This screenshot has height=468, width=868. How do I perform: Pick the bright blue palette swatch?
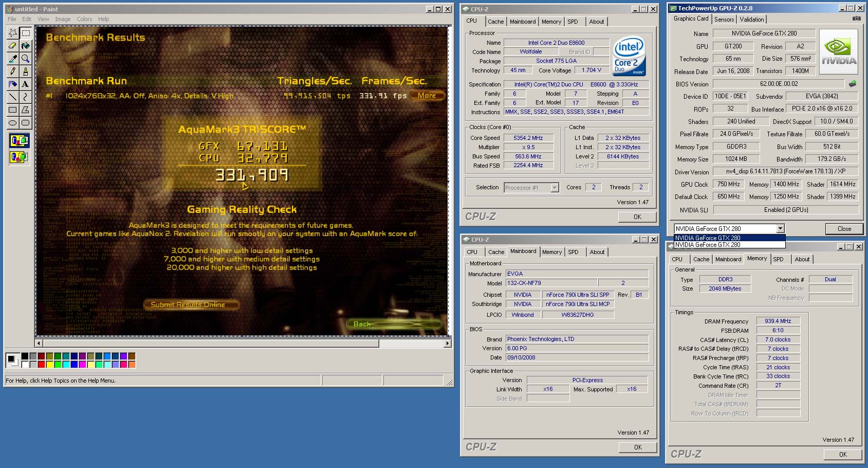click(x=74, y=364)
